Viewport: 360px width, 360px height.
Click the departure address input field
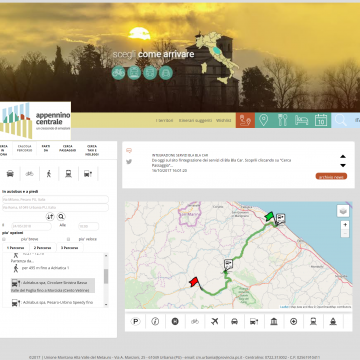[x=55, y=199]
